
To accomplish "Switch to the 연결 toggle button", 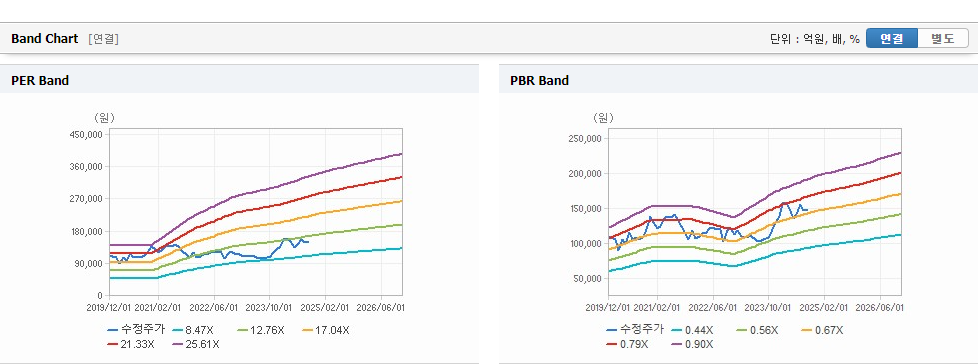I will click(x=891, y=39).
